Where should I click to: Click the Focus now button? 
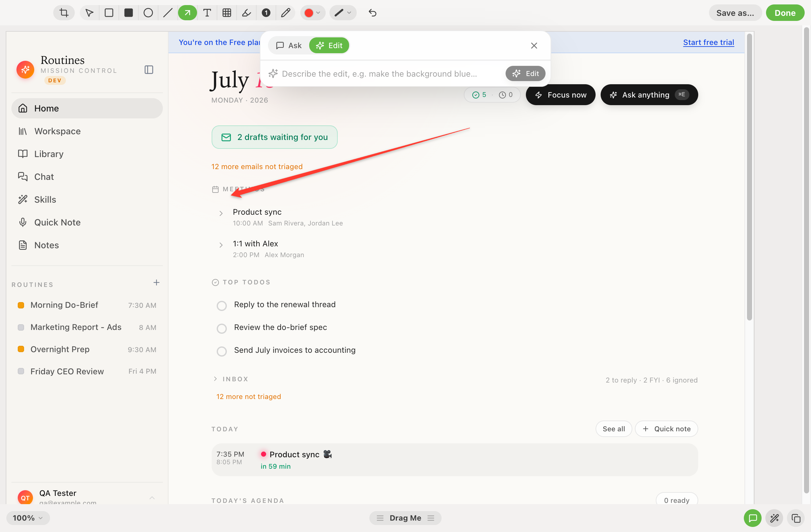pos(560,95)
